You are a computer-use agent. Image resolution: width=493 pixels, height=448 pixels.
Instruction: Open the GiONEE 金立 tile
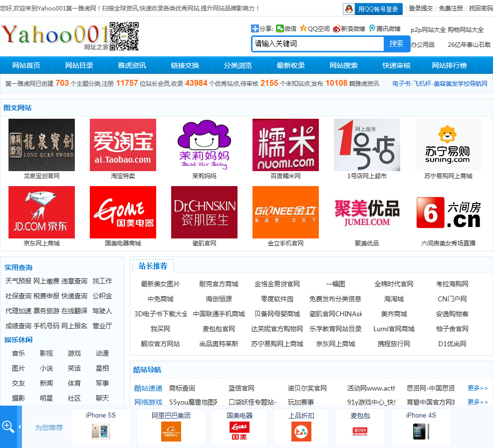(285, 212)
